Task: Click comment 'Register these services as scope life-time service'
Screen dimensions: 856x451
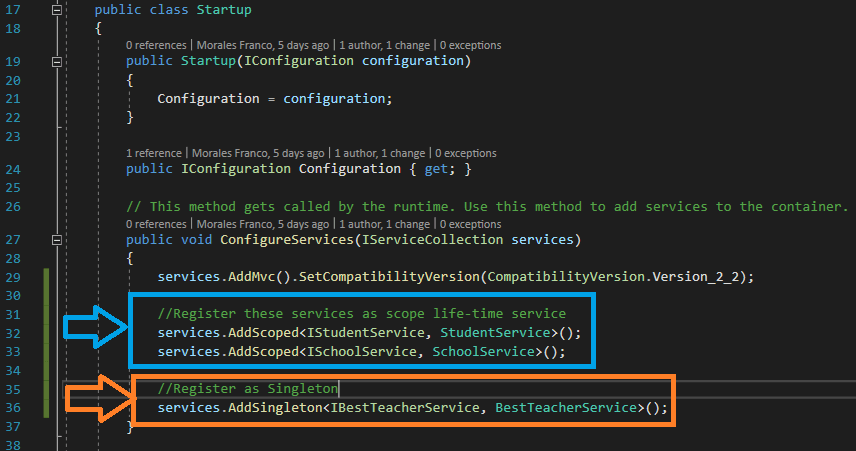Action: pyautogui.click(x=362, y=314)
